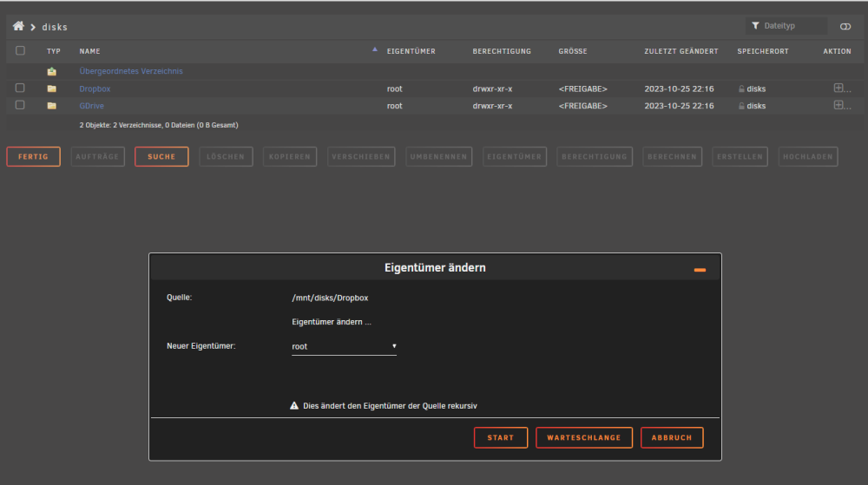Click the GDrive row permission drwxr-xr-x
Image resolution: width=868 pixels, height=485 pixels.
pyautogui.click(x=492, y=106)
